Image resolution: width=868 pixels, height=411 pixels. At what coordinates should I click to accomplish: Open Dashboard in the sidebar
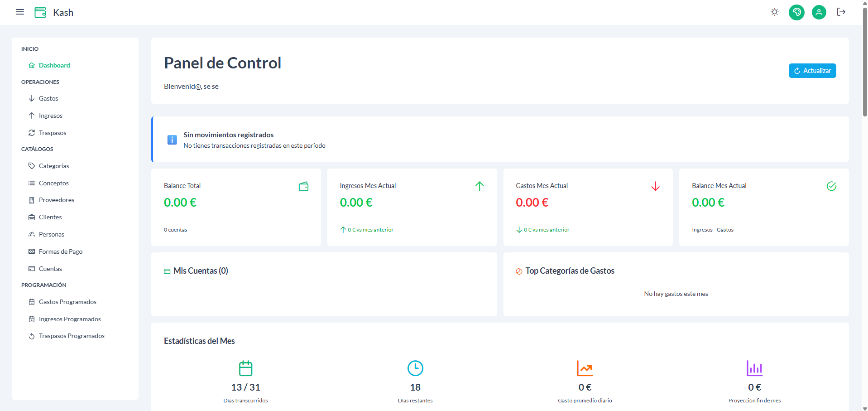point(54,65)
